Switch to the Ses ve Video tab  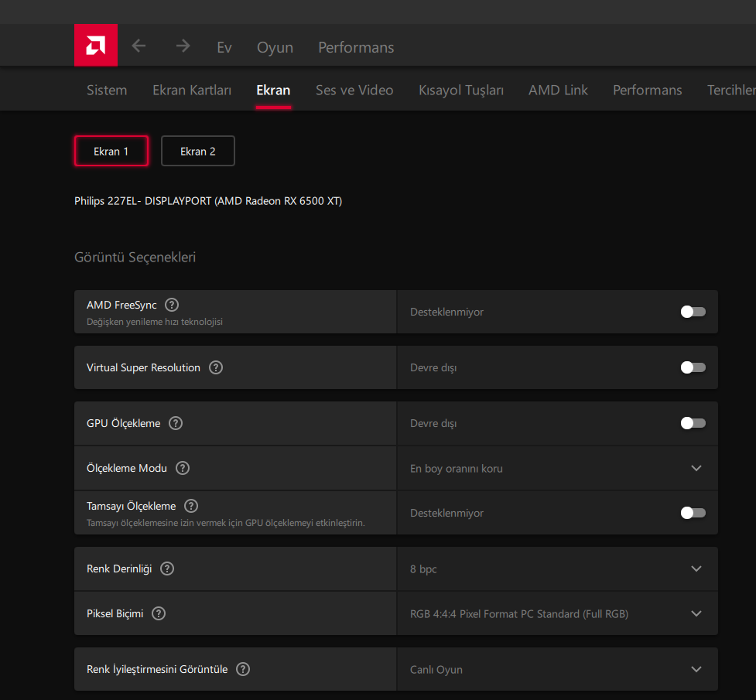[354, 90]
